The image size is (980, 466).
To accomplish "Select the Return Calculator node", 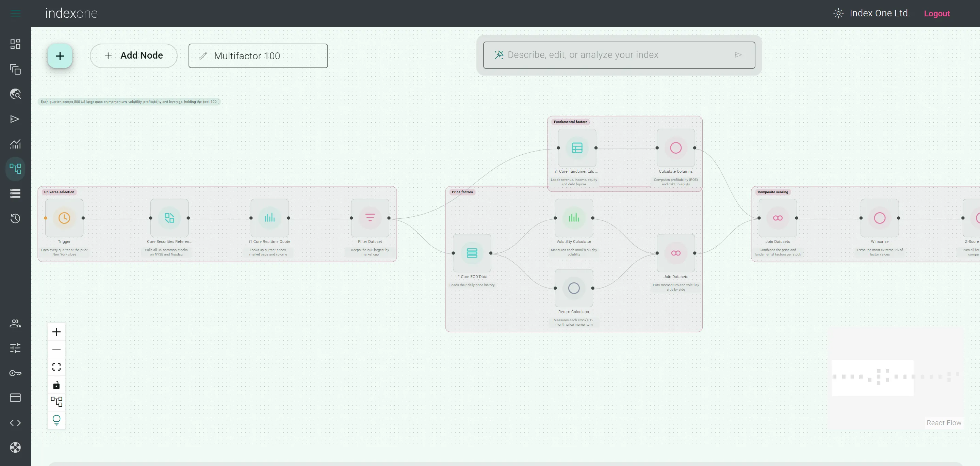I will click(x=574, y=288).
